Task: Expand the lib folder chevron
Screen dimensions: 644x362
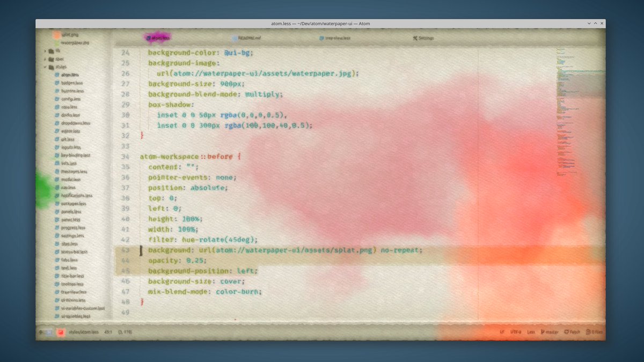Action: (x=45, y=51)
